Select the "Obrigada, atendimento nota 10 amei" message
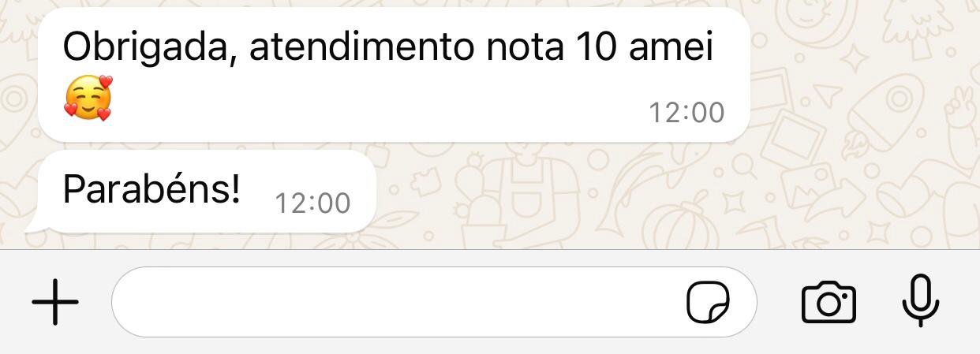Image resolution: width=980 pixels, height=354 pixels. [393, 75]
